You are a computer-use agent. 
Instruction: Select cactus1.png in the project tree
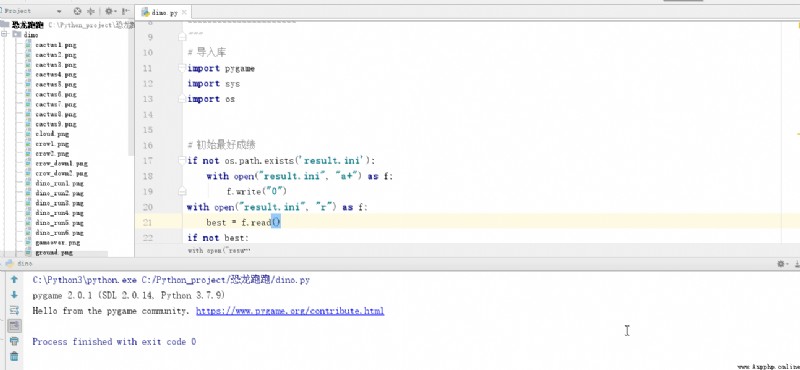click(56, 45)
